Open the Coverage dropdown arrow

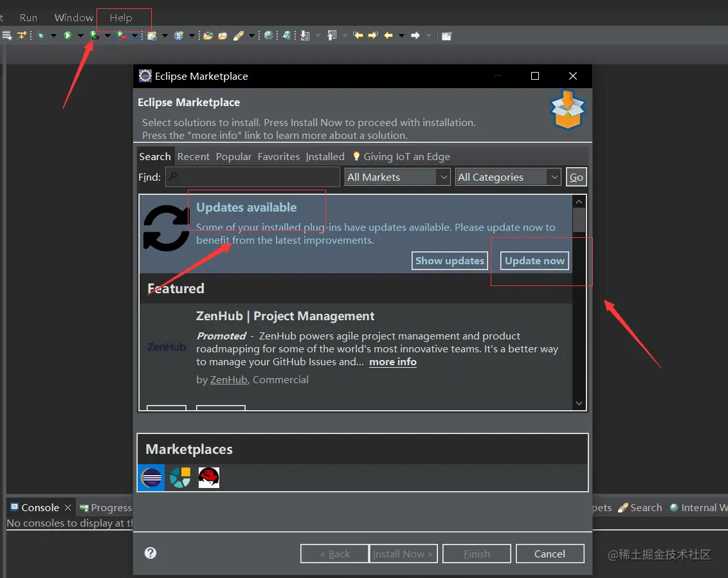pyautogui.click(x=107, y=35)
